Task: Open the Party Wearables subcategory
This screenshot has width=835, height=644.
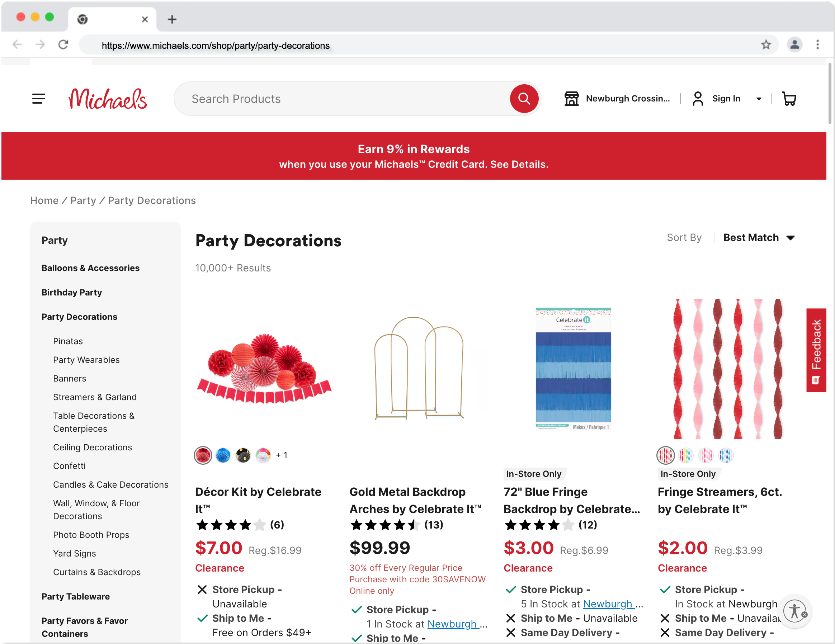Action: (86, 360)
